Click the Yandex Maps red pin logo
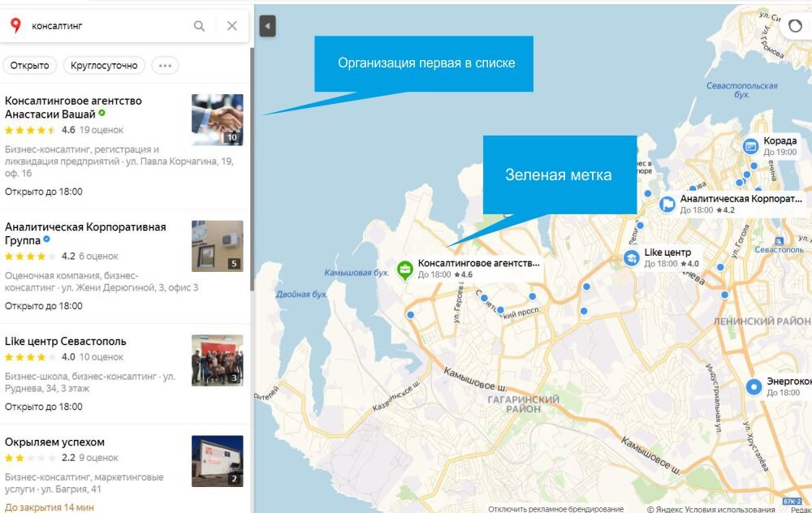 (x=16, y=25)
